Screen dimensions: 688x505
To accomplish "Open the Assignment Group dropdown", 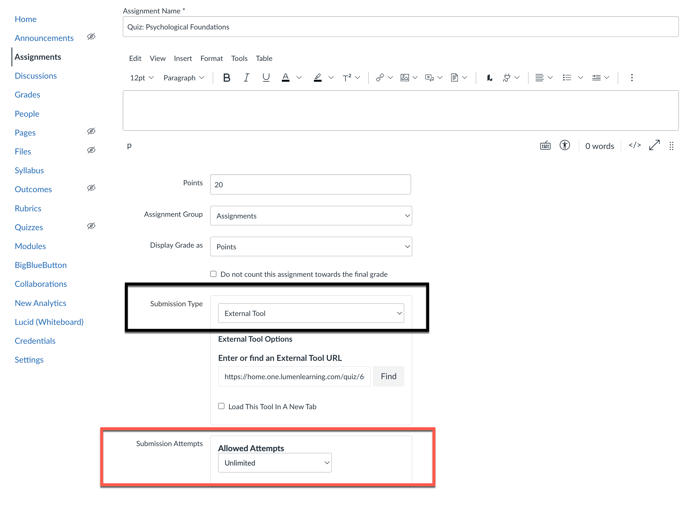I will click(311, 216).
